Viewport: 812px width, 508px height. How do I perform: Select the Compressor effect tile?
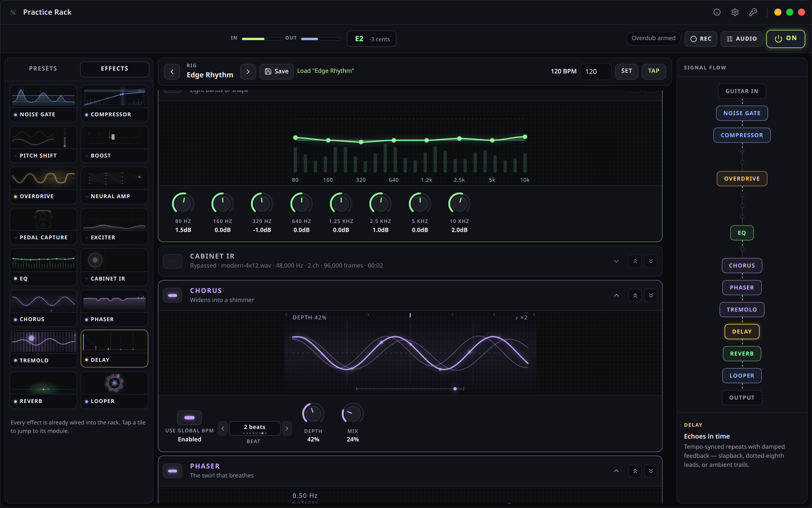coord(114,104)
